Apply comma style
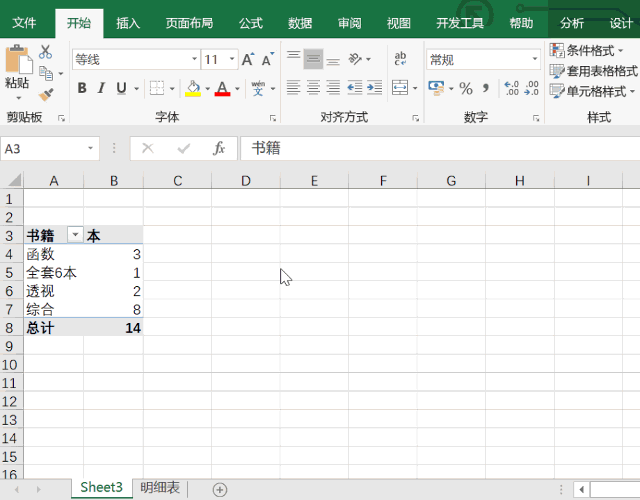 [486, 88]
